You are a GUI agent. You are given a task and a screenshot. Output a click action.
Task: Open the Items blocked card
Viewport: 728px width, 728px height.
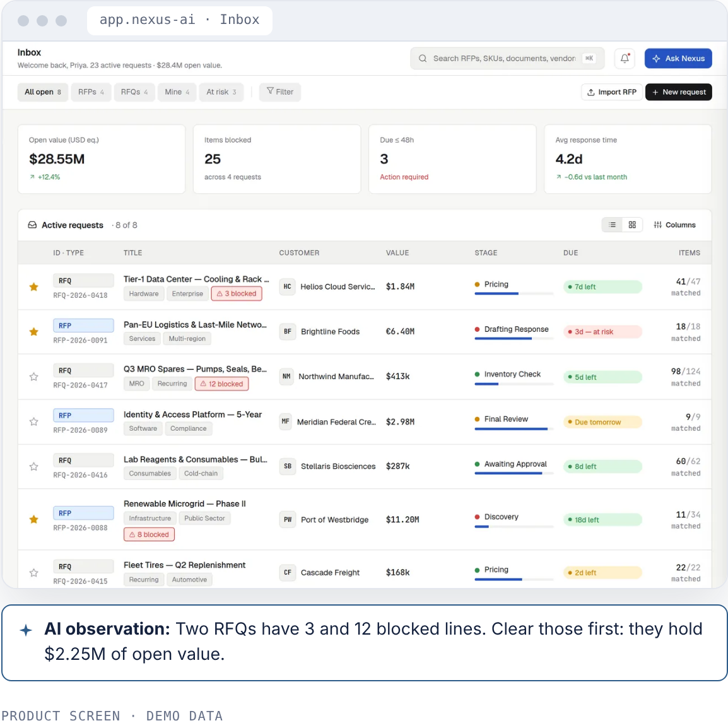click(x=277, y=159)
